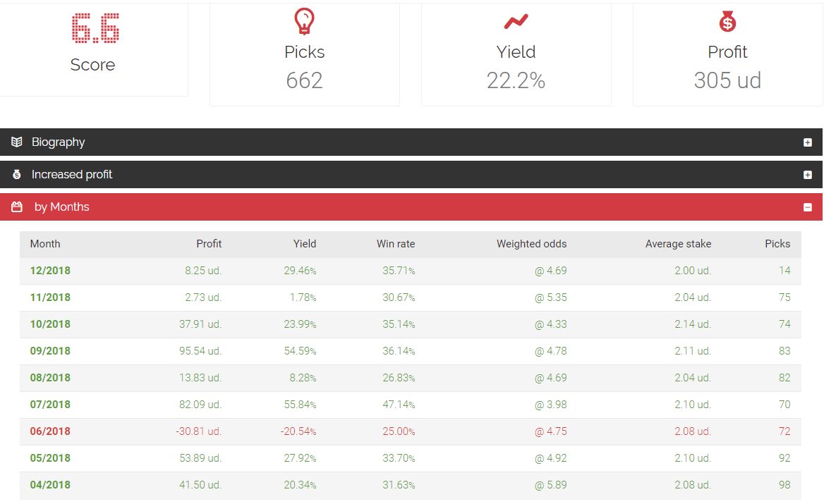Image resolution: width=824 pixels, height=504 pixels.
Task: Click the 47.14% win rate cell
Action: pyautogui.click(x=399, y=405)
